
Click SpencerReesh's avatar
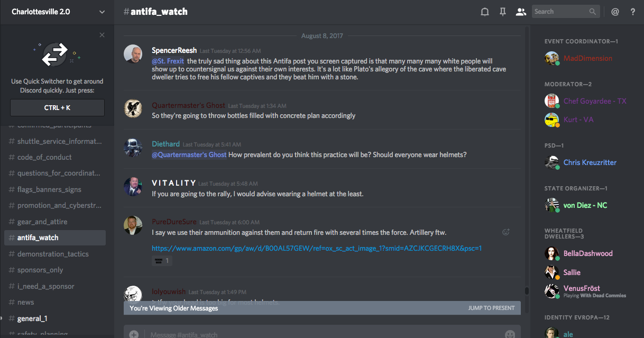pyautogui.click(x=133, y=53)
